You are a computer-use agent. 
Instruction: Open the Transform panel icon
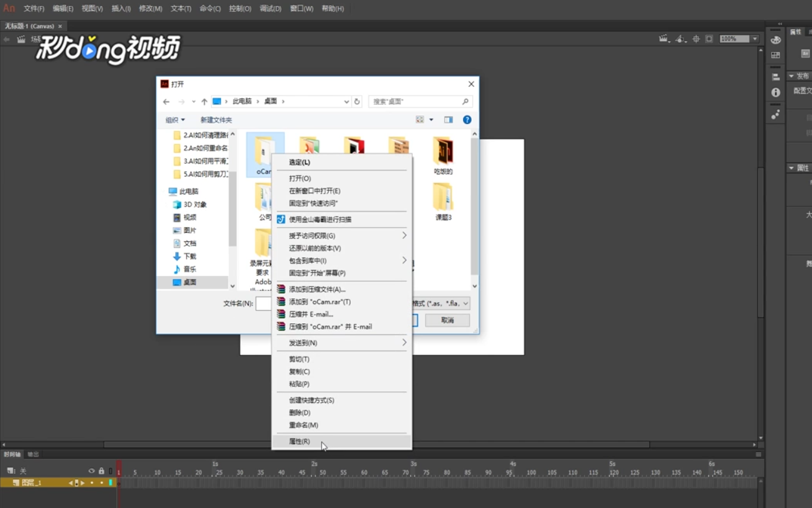click(775, 114)
